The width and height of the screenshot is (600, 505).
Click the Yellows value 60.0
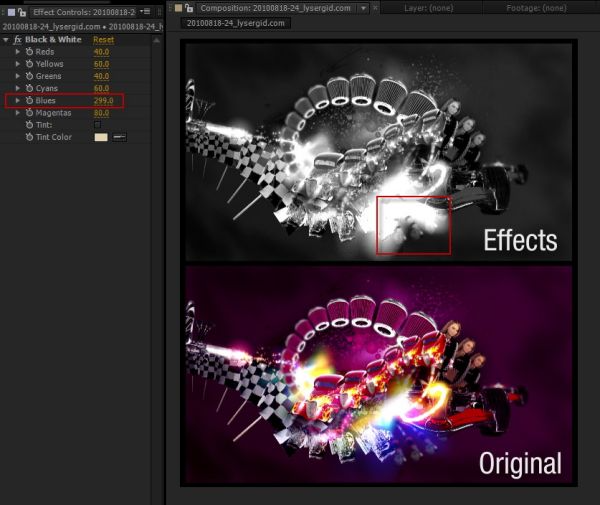point(101,64)
